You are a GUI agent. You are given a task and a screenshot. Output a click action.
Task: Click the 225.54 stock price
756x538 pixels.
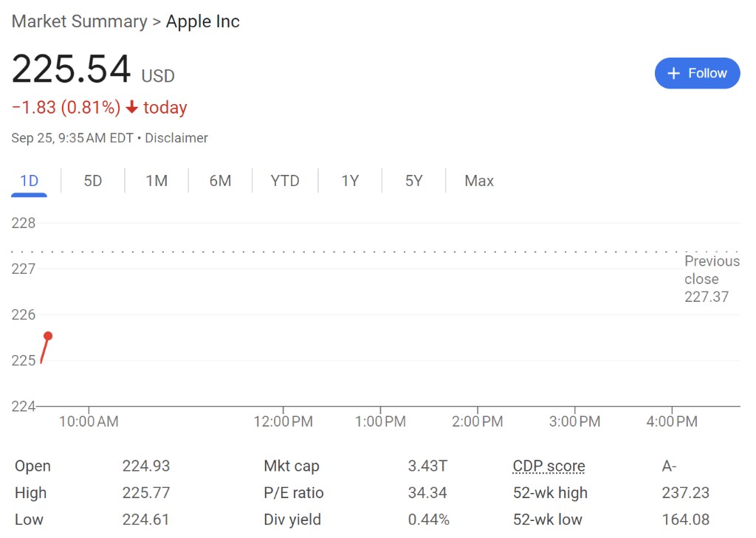click(x=71, y=69)
